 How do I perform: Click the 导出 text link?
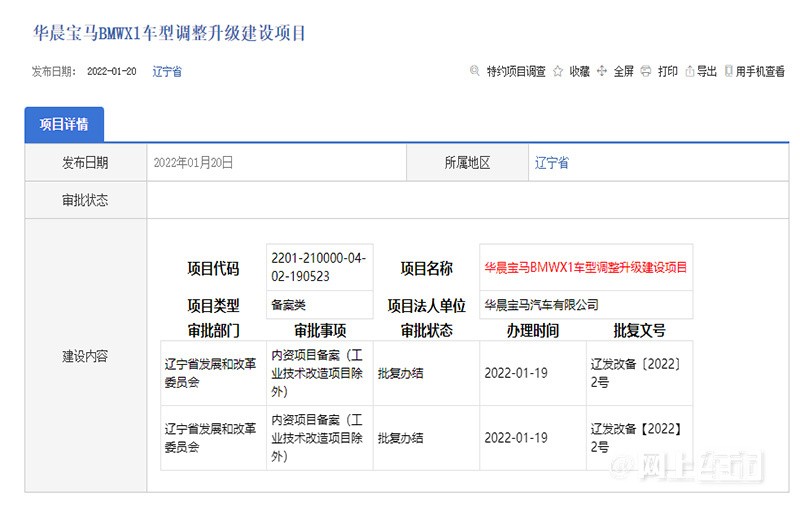pos(707,71)
